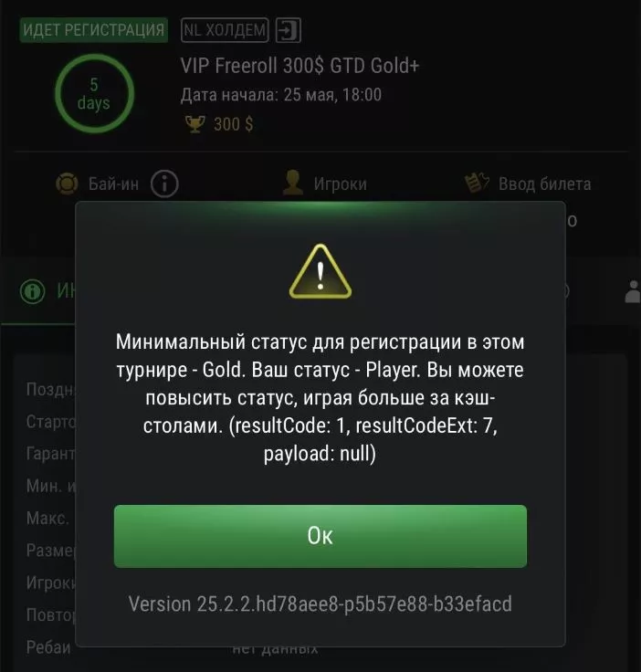Click the gold trophy prize icon
Viewport: 641px width, 672px height.
[195, 124]
